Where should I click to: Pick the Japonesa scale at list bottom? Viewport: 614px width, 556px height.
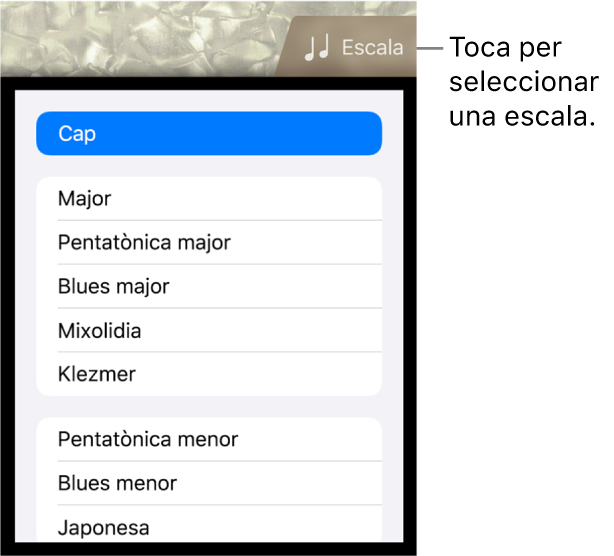209,524
